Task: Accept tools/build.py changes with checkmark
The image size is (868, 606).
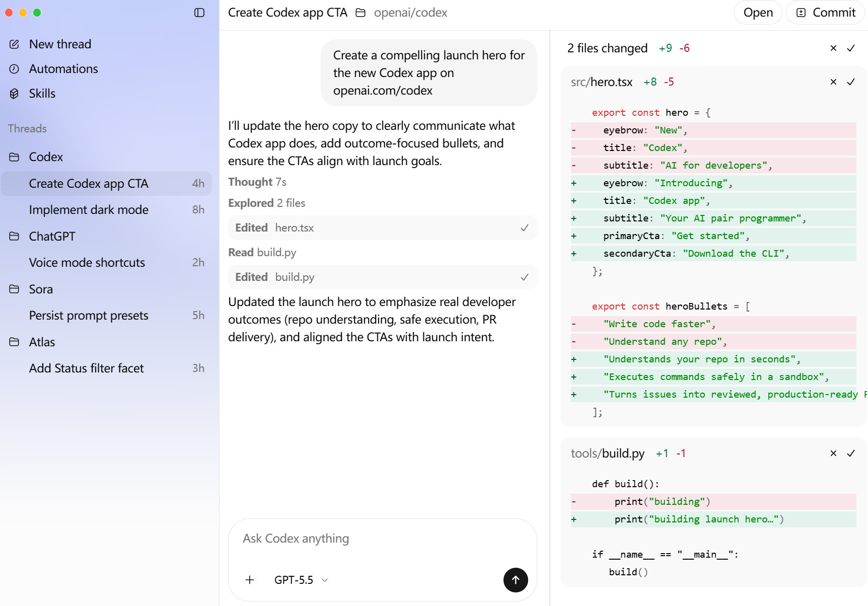Action: point(851,453)
